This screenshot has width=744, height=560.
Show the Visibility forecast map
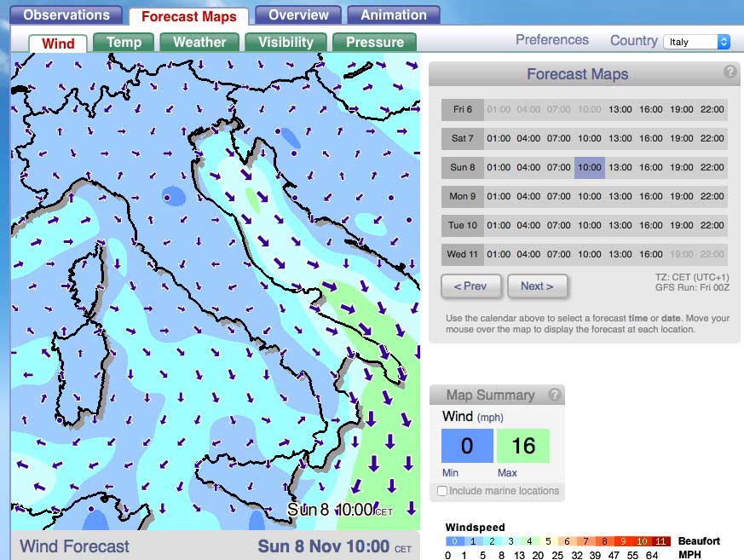284,41
